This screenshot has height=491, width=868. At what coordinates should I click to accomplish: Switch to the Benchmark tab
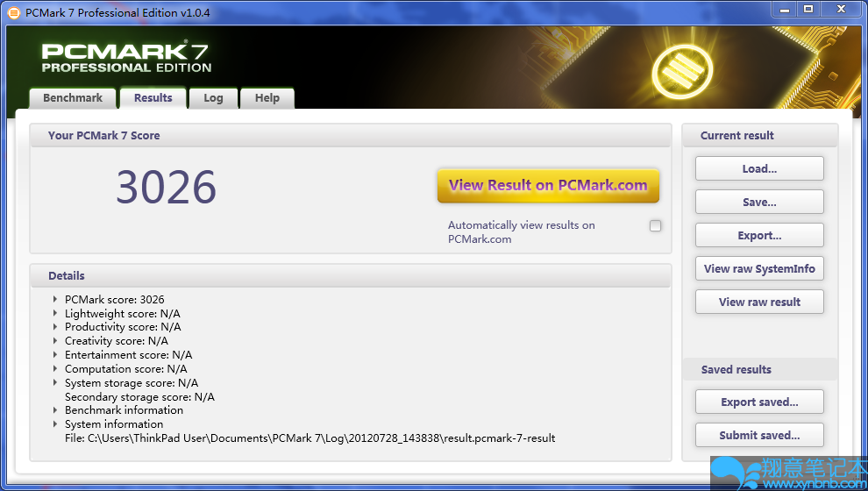(x=73, y=98)
